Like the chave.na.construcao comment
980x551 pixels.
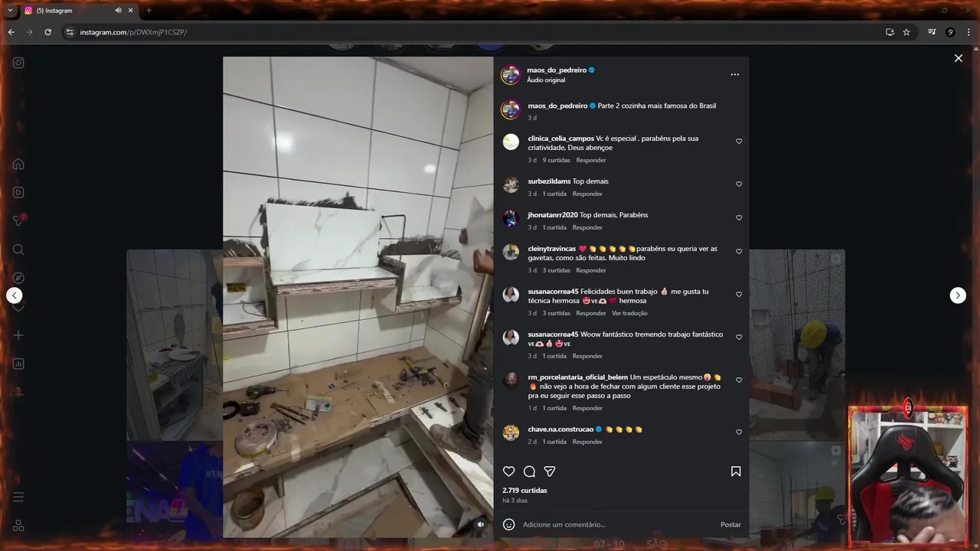(739, 432)
